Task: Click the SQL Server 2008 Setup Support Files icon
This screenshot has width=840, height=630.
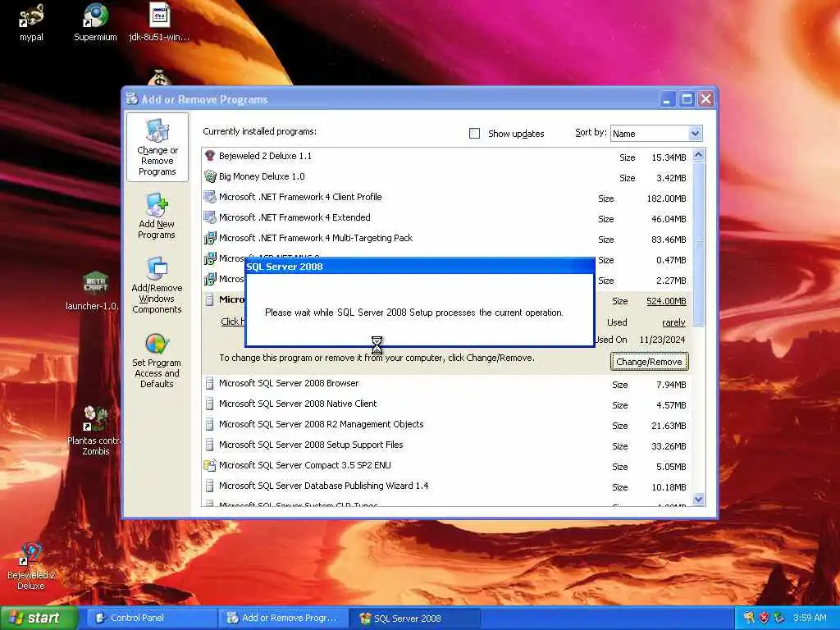Action: 210,445
